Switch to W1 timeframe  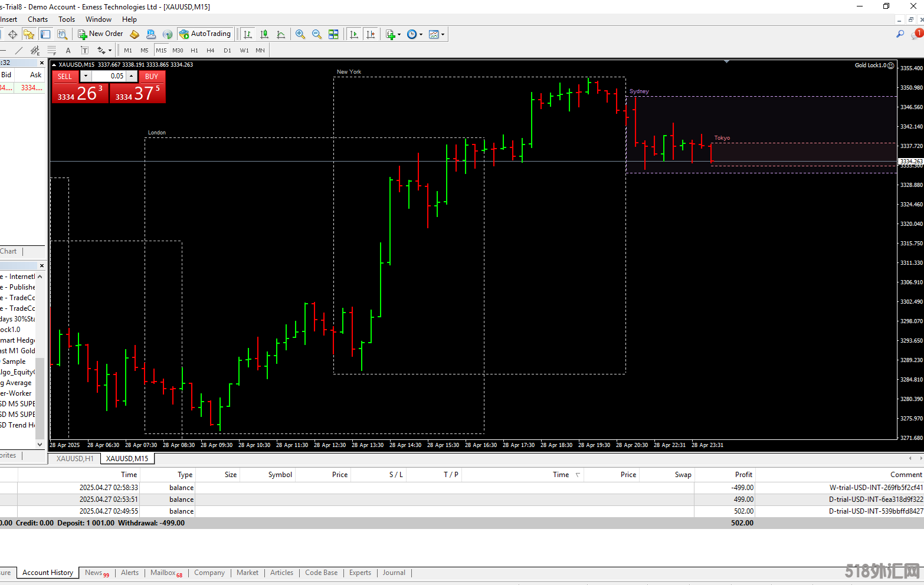point(244,50)
